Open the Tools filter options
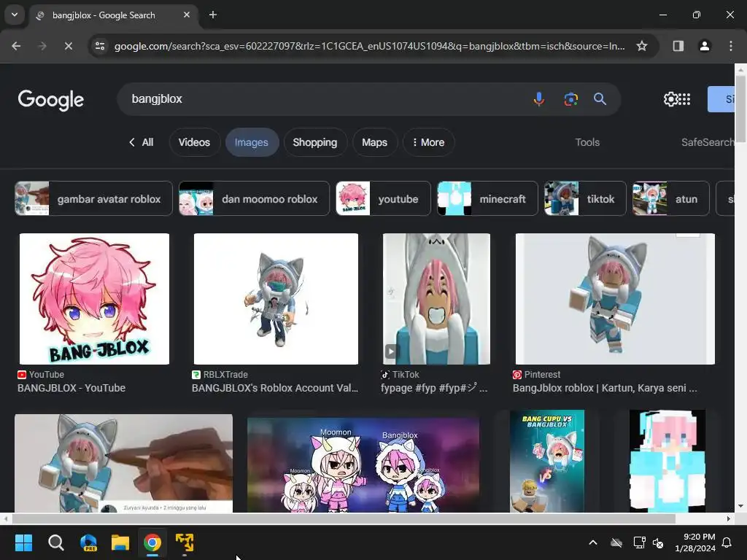 tap(587, 142)
